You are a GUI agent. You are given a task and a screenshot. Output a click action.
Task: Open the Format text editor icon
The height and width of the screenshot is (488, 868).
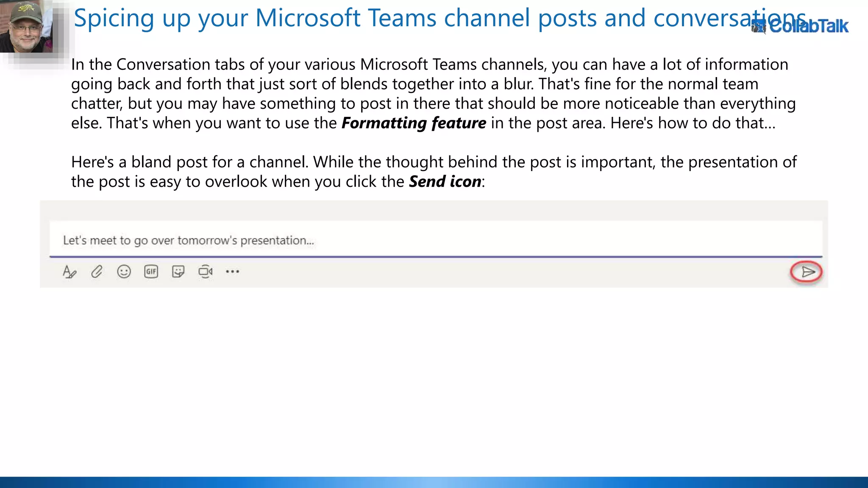pyautogui.click(x=70, y=272)
